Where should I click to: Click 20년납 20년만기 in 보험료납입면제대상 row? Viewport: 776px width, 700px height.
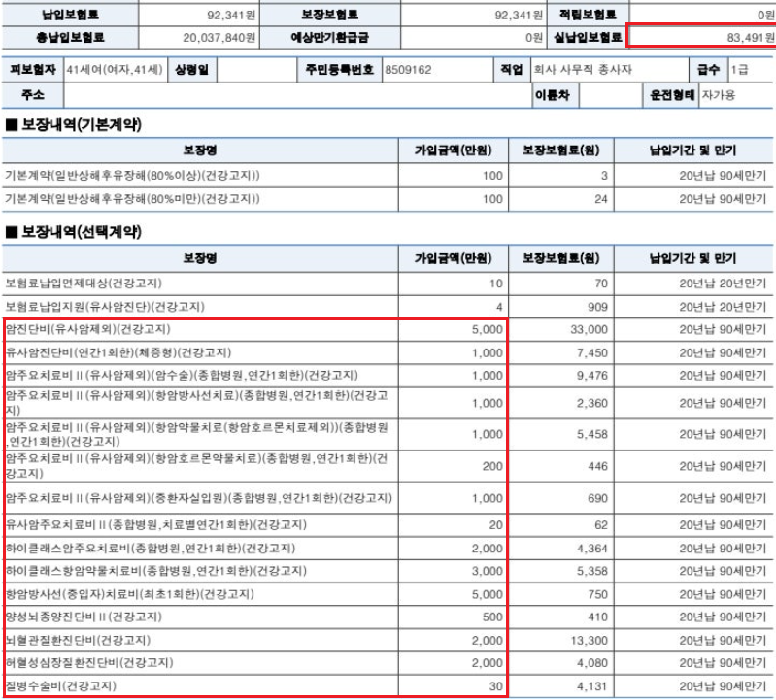coord(723,283)
